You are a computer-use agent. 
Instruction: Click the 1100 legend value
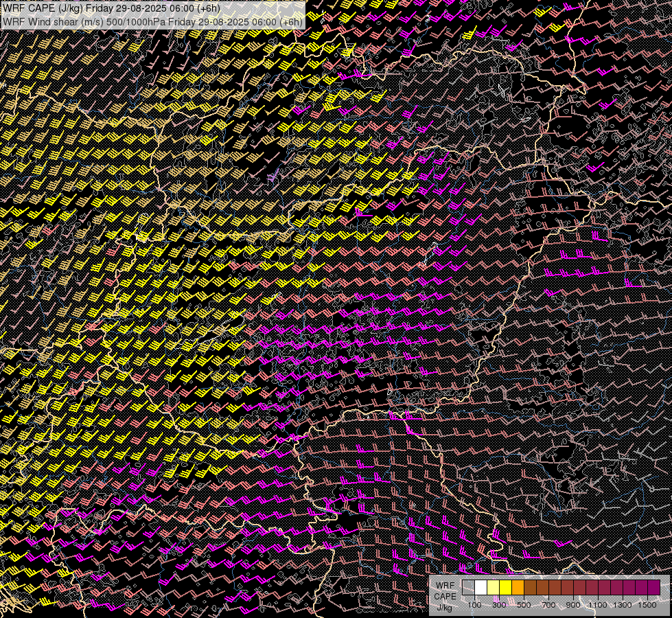[598, 605]
